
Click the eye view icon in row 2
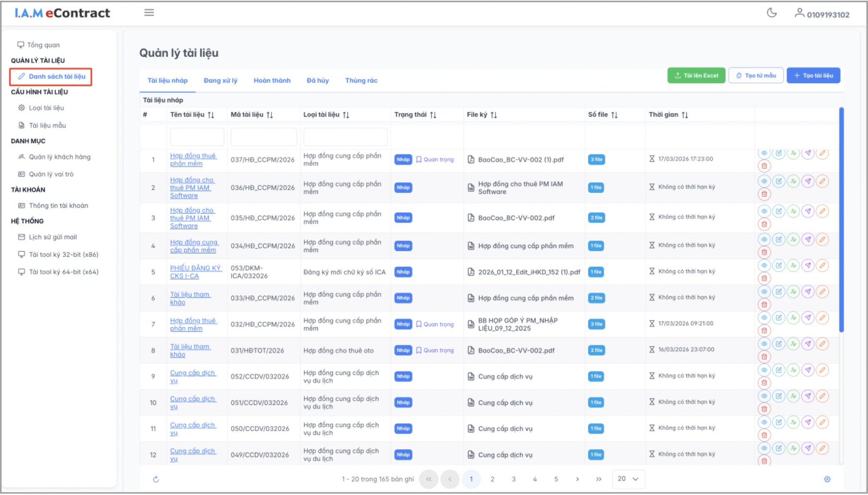[x=764, y=181]
